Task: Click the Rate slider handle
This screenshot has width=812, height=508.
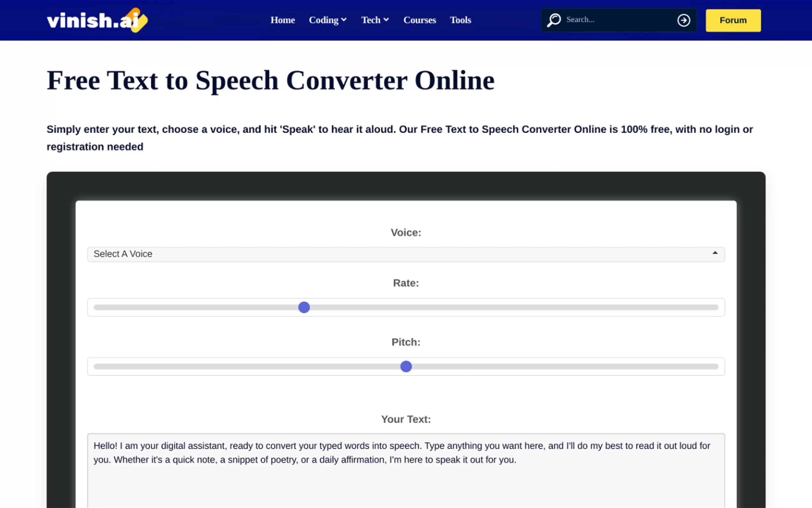Action: pyautogui.click(x=304, y=307)
